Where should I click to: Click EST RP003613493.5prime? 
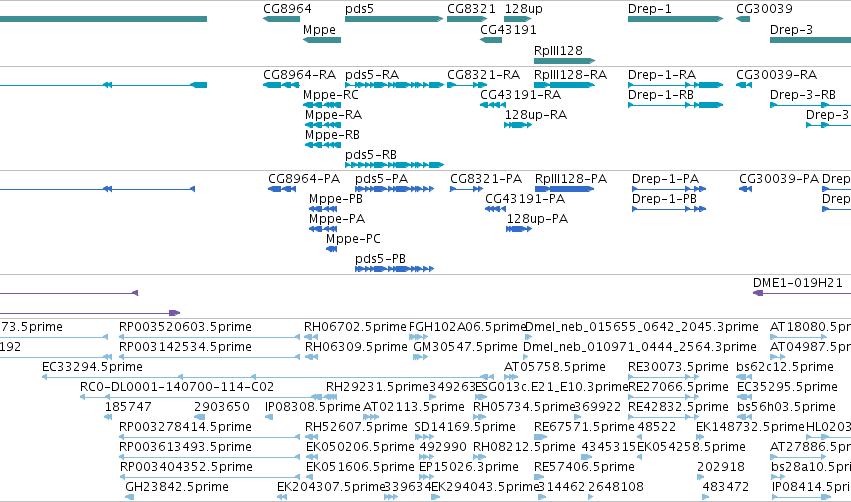coord(209,457)
